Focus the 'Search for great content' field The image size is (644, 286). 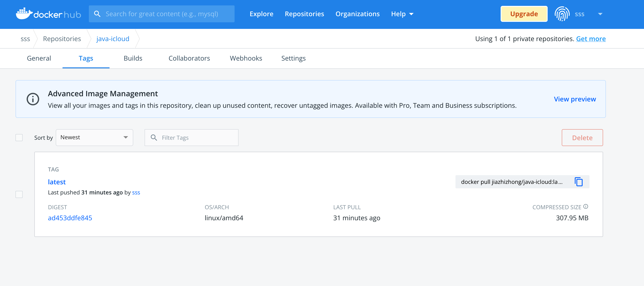point(161,14)
